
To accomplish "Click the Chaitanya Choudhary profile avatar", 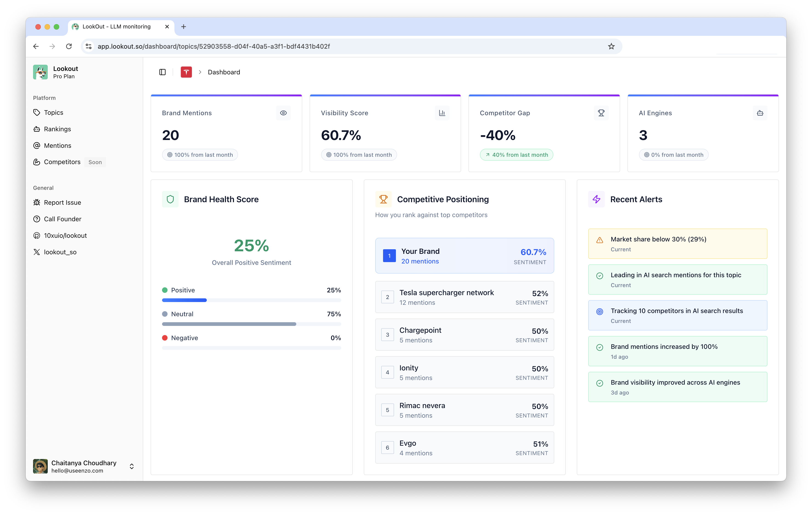I will click(x=40, y=466).
